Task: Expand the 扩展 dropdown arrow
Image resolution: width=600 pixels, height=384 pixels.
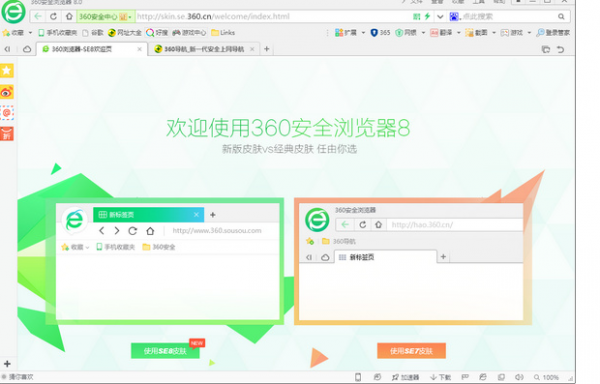Action: (363, 33)
